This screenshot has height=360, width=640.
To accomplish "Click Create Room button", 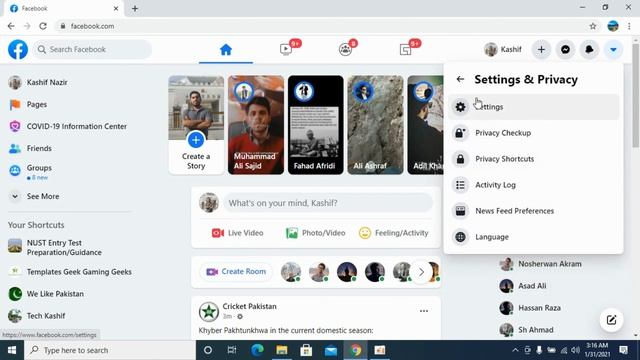I will coord(236,272).
